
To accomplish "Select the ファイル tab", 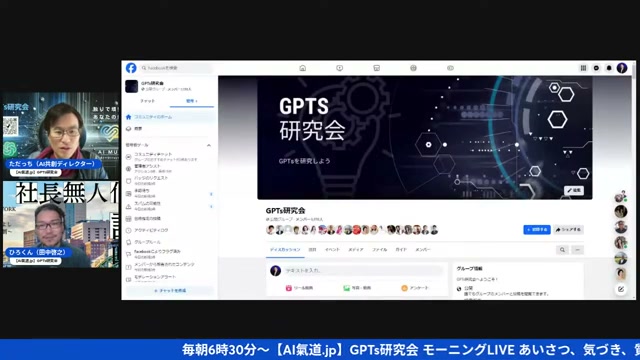I will point(379,249).
